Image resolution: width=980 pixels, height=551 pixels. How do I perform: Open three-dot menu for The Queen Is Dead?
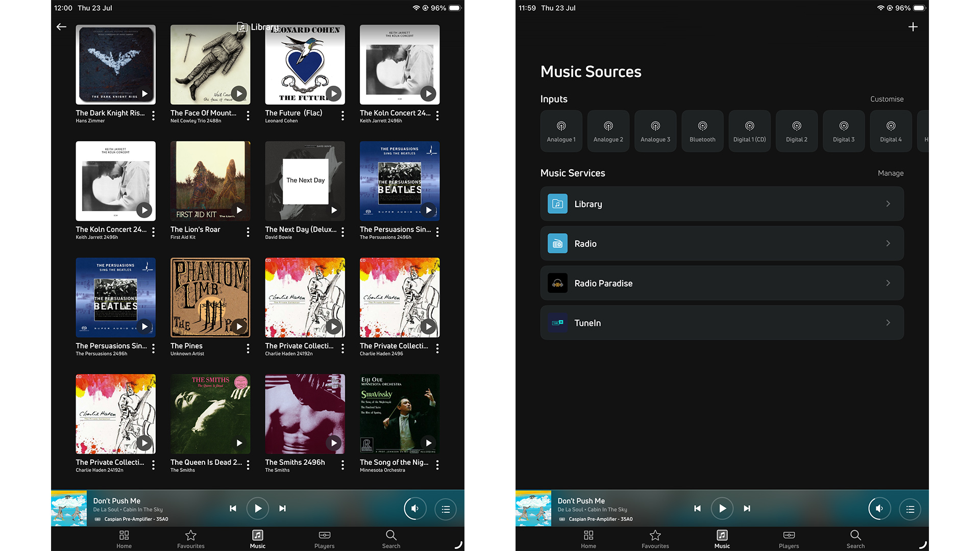[x=248, y=465]
